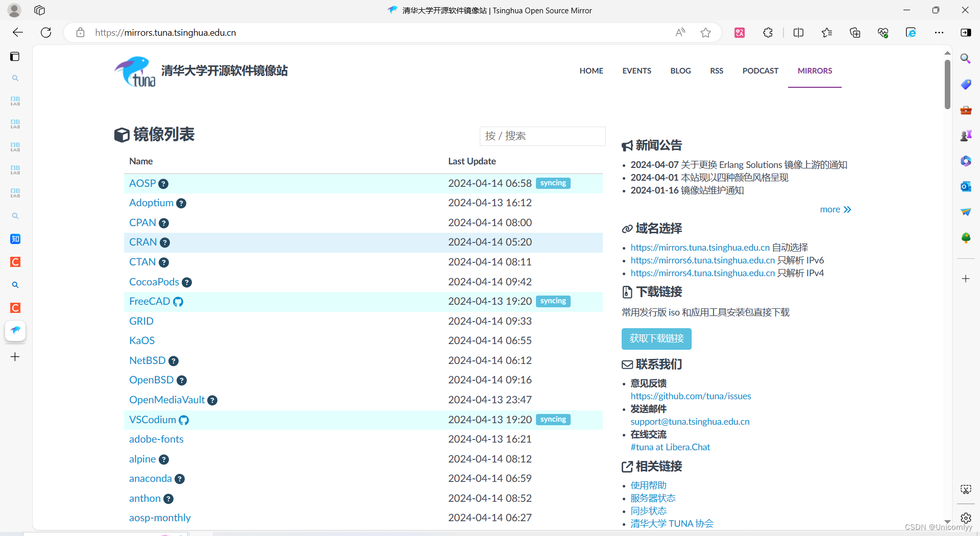Open the adobe-fonts mirror link
Image resolution: width=980 pixels, height=536 pixels.
coord(156,440)
